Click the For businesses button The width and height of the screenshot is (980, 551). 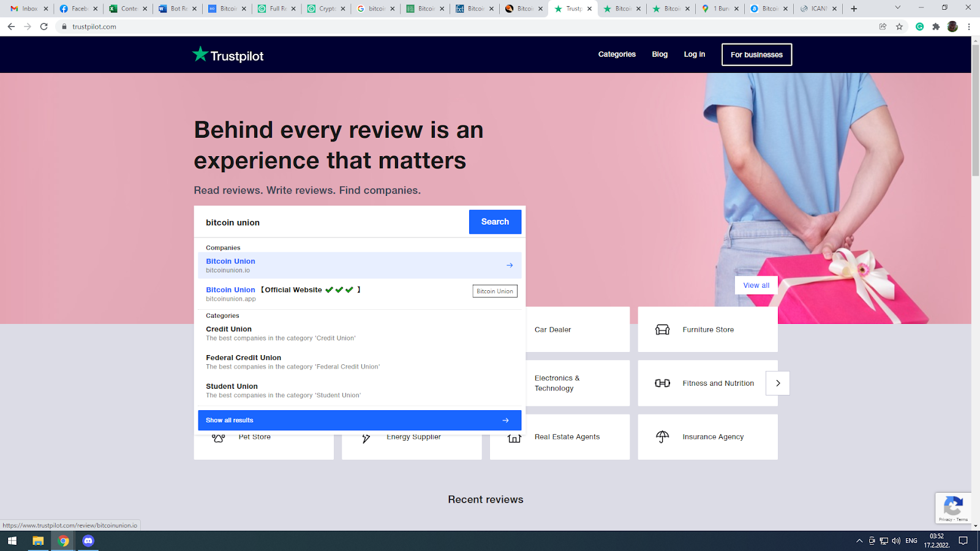(756, 54)
